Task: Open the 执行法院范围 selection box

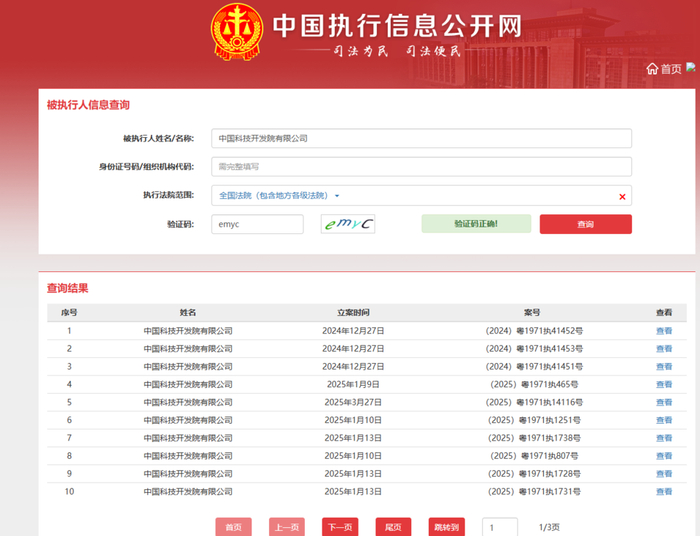Action: pyautogui.click(x=420, y=196)
